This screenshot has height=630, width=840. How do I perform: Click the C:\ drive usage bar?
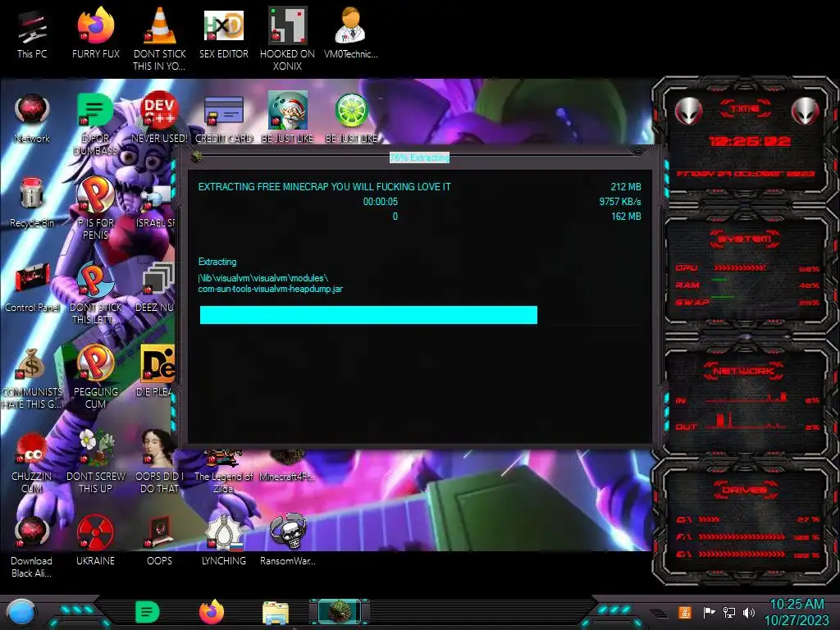click(709, 519)
